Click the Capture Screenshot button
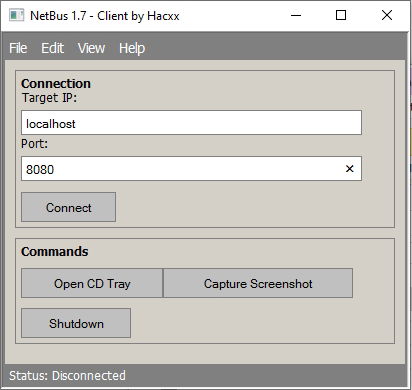412x390 pixels. pos(258,283)
